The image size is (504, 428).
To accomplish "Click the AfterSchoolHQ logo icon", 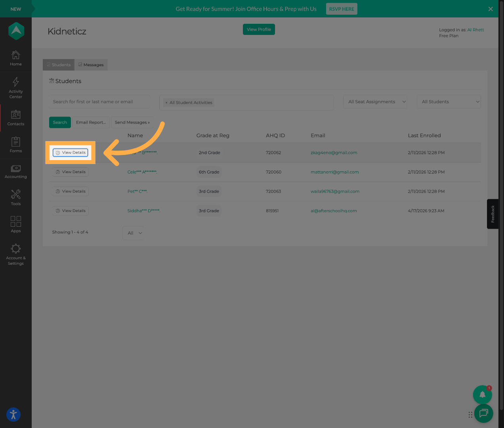I will [16, 31].
